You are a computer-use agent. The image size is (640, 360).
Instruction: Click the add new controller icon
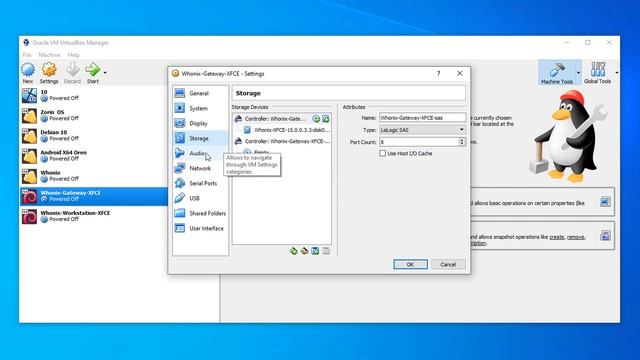[x=293, y=251]
